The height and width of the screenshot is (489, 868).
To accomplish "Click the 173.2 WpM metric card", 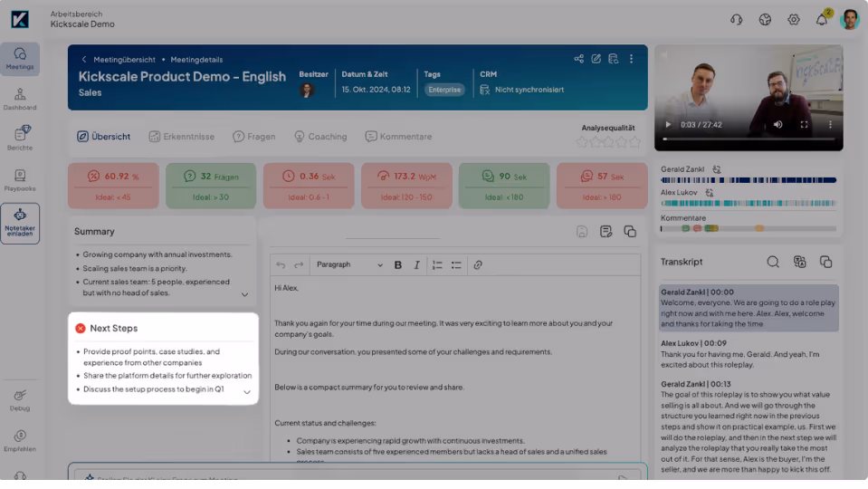I will tap(406, 186).
